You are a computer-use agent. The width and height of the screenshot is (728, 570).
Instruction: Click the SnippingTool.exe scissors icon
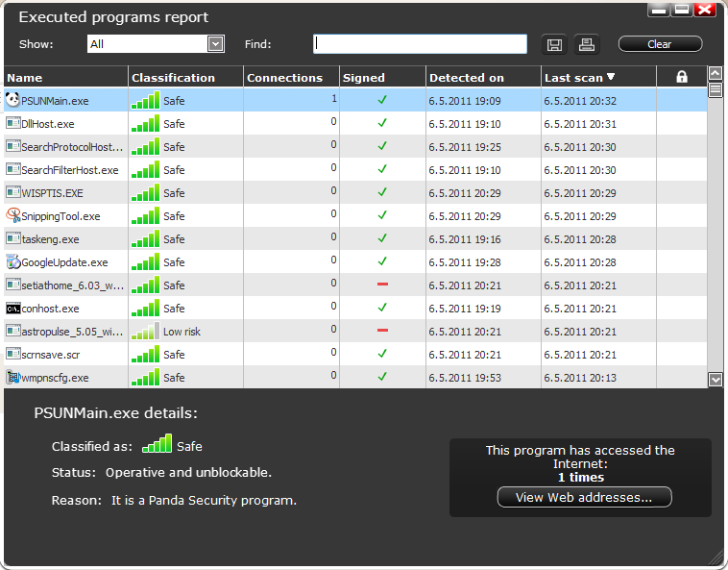(13, 215)
